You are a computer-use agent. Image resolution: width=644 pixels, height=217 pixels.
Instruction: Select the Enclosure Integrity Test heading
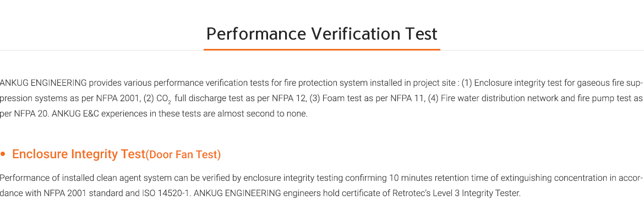tap(79, 154)
